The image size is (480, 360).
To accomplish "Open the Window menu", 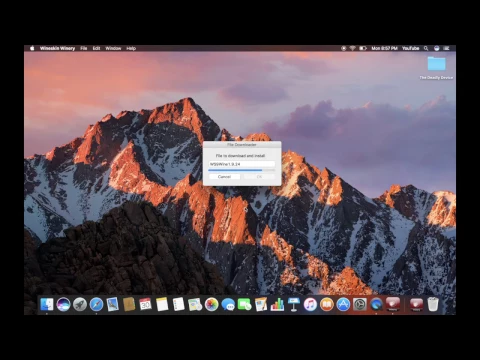I will tap(113, 48).
